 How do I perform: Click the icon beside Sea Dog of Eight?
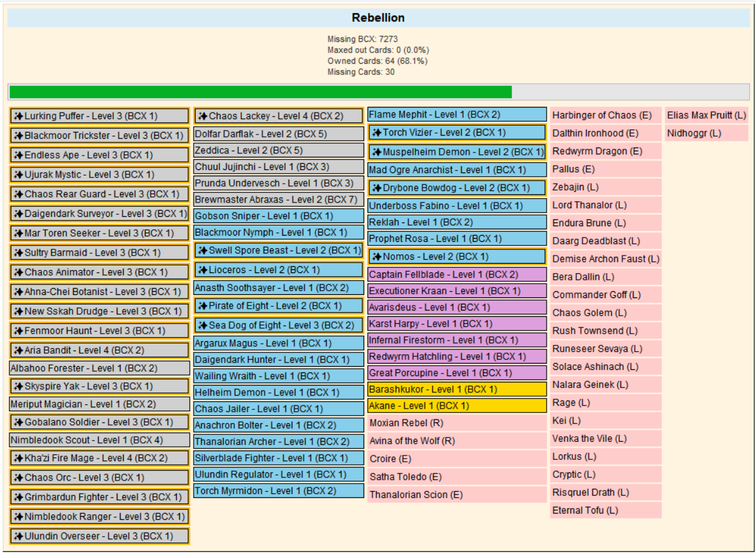(x=202, y=326)
